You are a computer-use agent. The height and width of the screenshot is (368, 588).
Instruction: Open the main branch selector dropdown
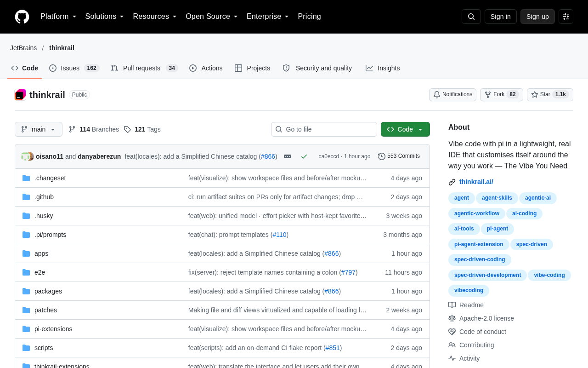point(39,129)
